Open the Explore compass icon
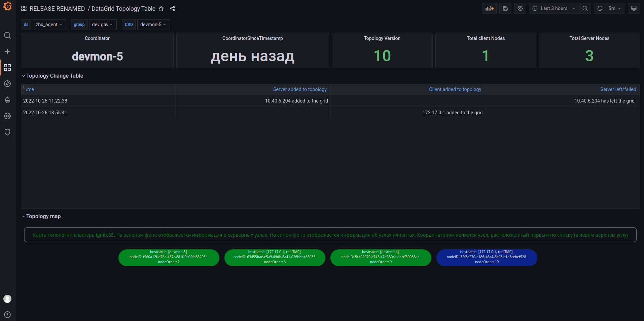The height and width of the screenshot is (321, 644). (x=7, y=84)
